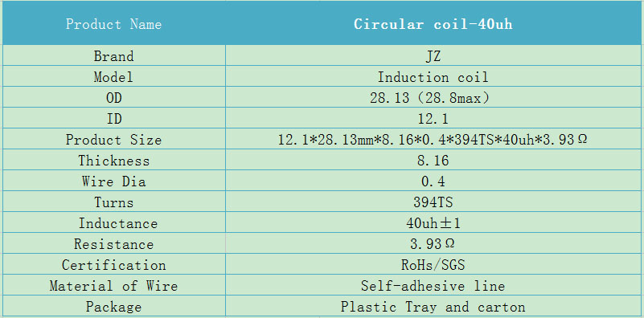
Task: Select the Product Size label cell
Action: (x=114, y=140)
